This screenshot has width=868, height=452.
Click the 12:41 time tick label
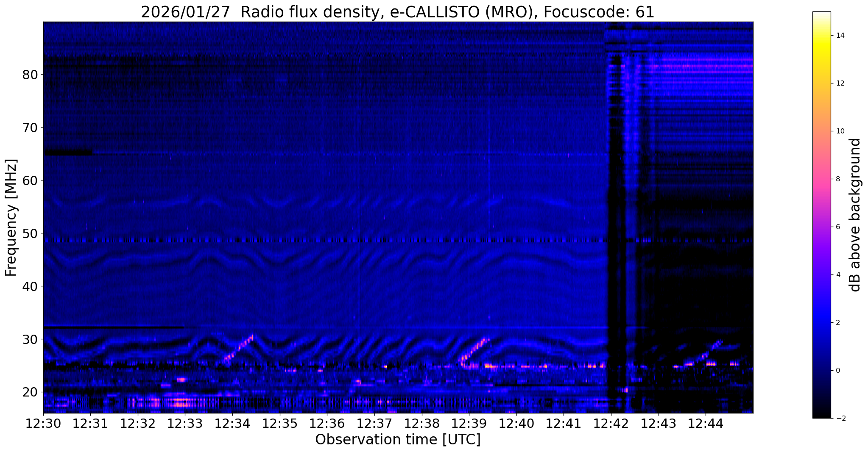click(564, 423)
